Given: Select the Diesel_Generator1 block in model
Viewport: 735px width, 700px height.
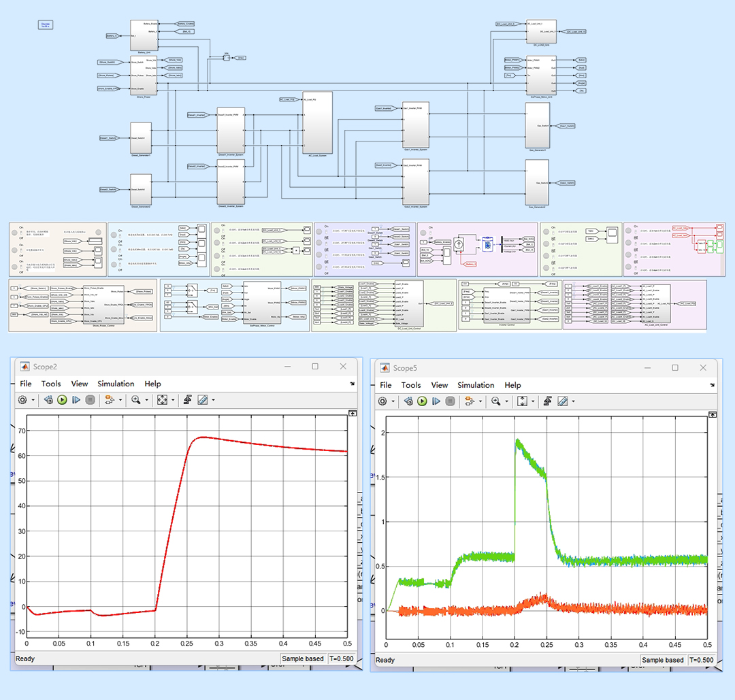Looking at the screenshot, I should click(x=141, y=137).
